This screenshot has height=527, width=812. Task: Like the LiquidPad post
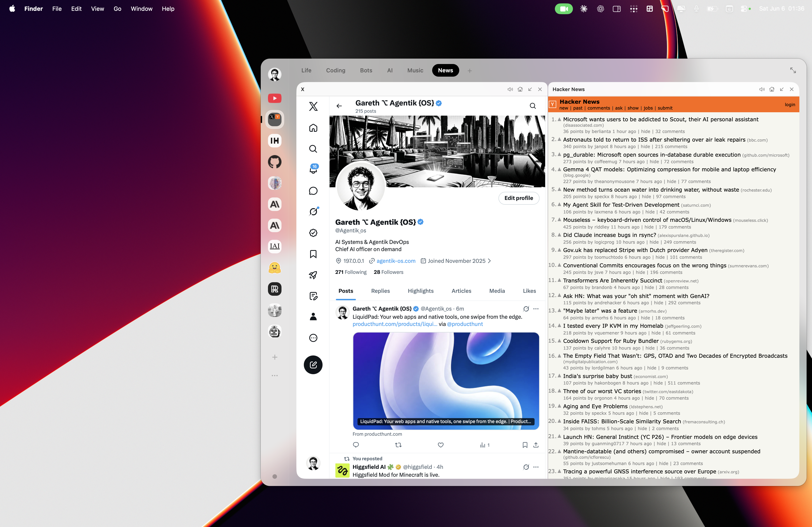coord(441,445)
